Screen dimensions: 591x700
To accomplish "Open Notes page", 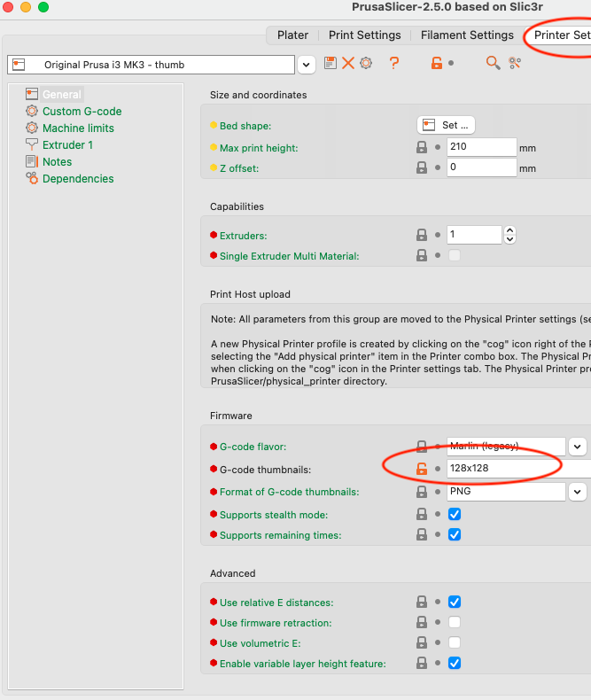I will point(57,161).
